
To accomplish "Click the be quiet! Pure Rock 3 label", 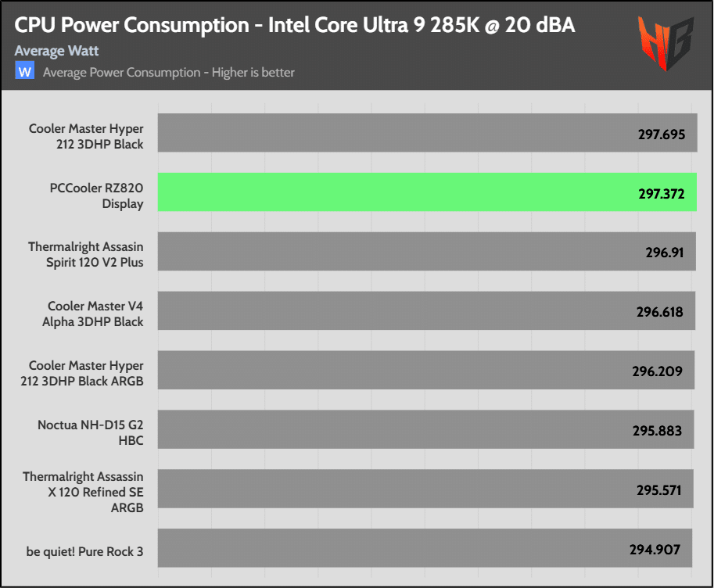I will tap(84, 551).
